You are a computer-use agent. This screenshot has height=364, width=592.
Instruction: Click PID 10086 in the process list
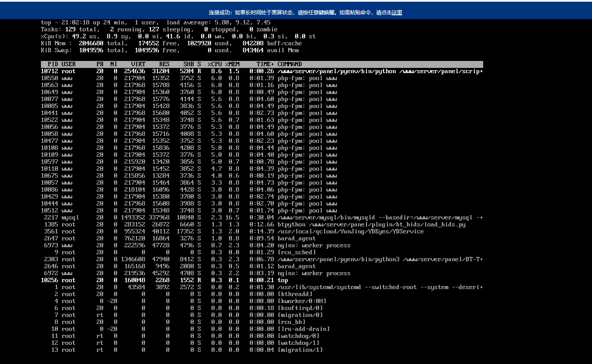click(49, 189)
